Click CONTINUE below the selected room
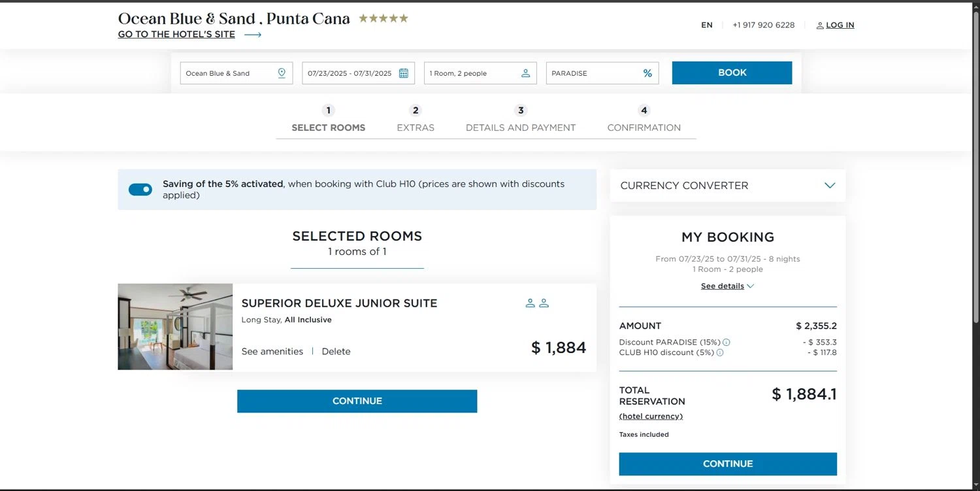980x491 pixels. tap(357, 401)
